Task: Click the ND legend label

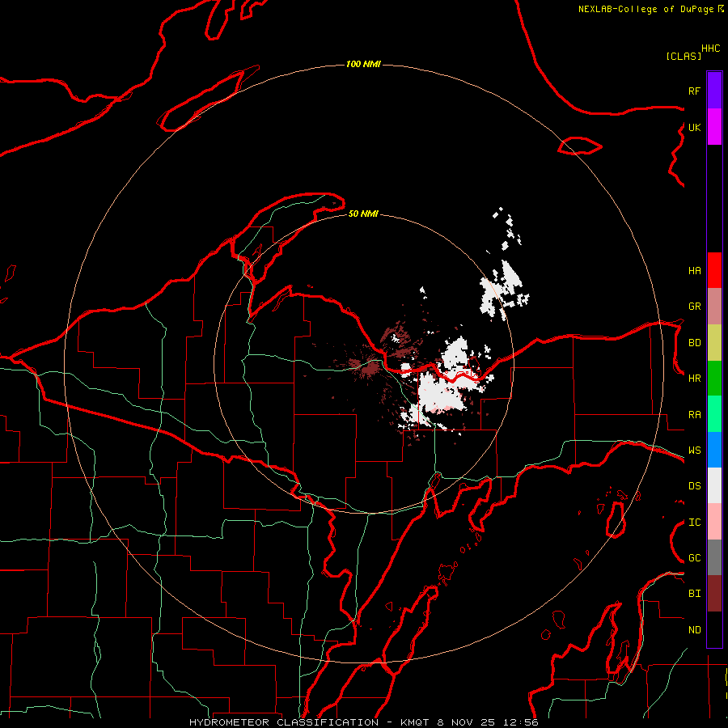Action: click(694, 630)
